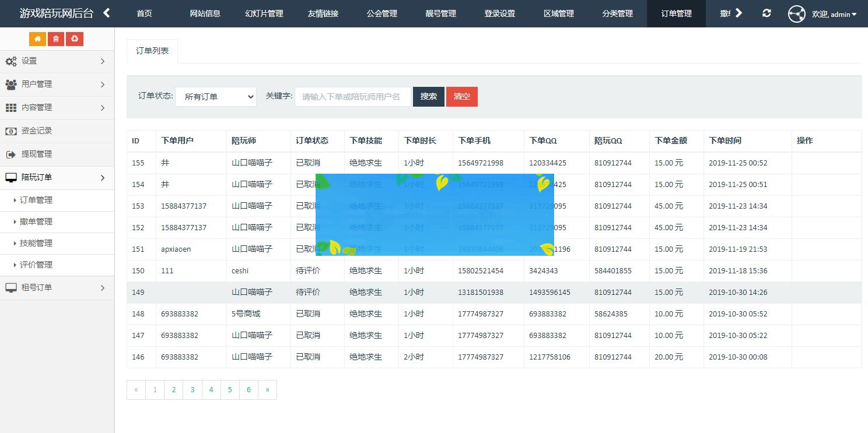Screen dimensions: 868x433
Task: Collapse the sidebar with the left-pointing chevron
Action: point(106,12)
